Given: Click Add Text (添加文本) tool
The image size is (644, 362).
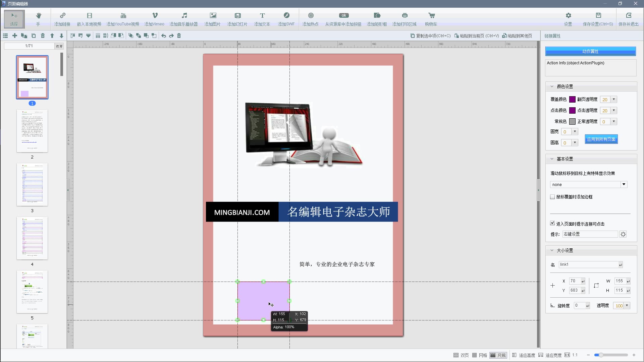Looking at the screenshot, I should (262, 19).
